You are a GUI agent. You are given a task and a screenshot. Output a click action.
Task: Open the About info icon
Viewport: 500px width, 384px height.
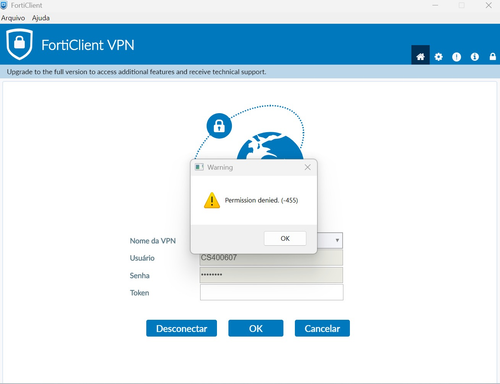475,57
